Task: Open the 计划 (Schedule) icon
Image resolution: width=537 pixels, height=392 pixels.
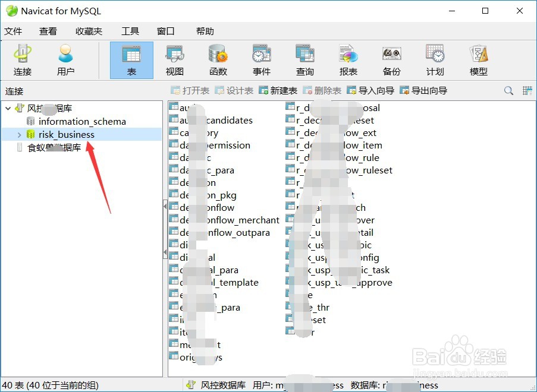Action: 435,59
